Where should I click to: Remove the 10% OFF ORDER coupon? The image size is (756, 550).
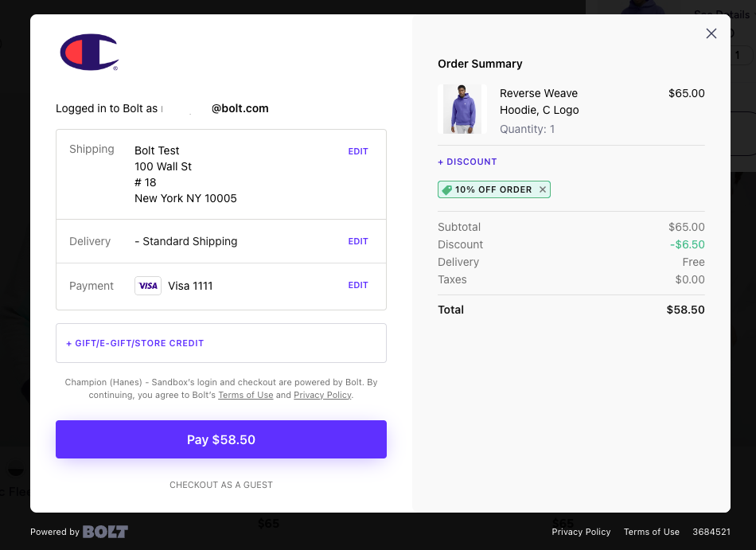click(x=543, y=189)
